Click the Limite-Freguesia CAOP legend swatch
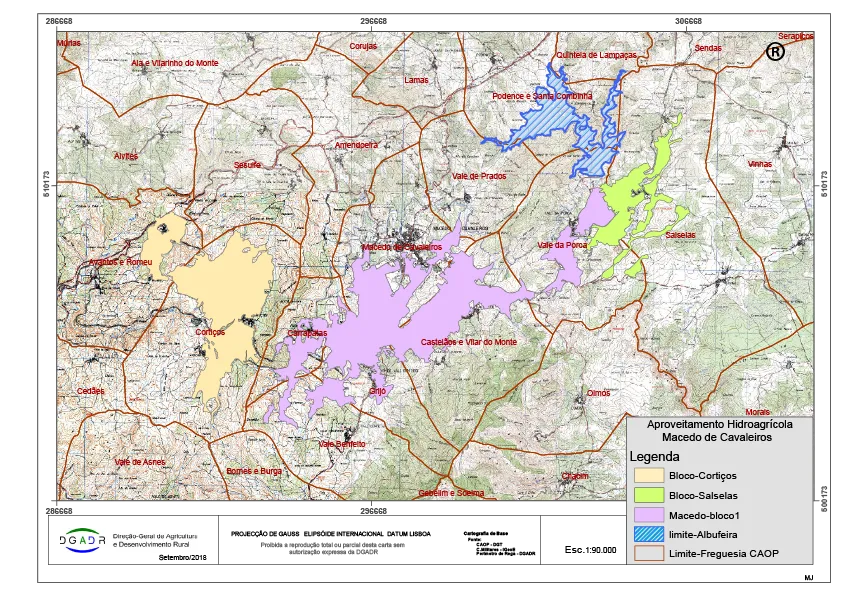 (x=649, y=554)
